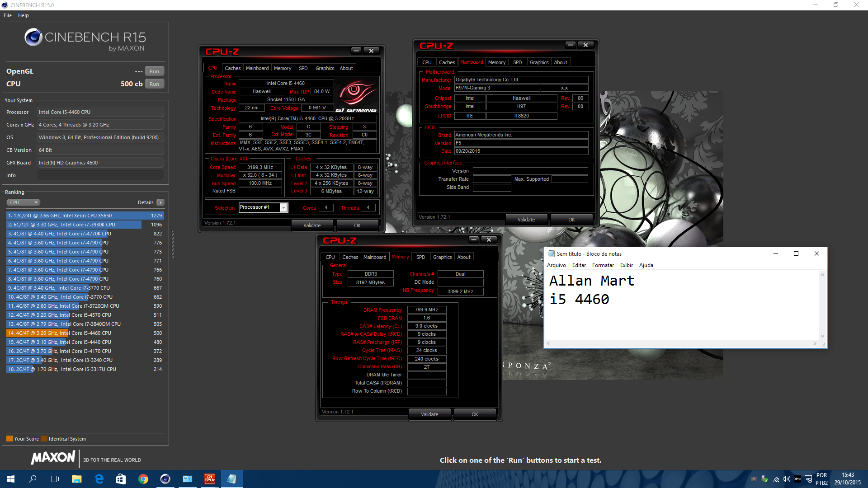868x488 pixels.
Task: Select ranking row Core i5-3317U CPU
Action: (x=85, y=369)
